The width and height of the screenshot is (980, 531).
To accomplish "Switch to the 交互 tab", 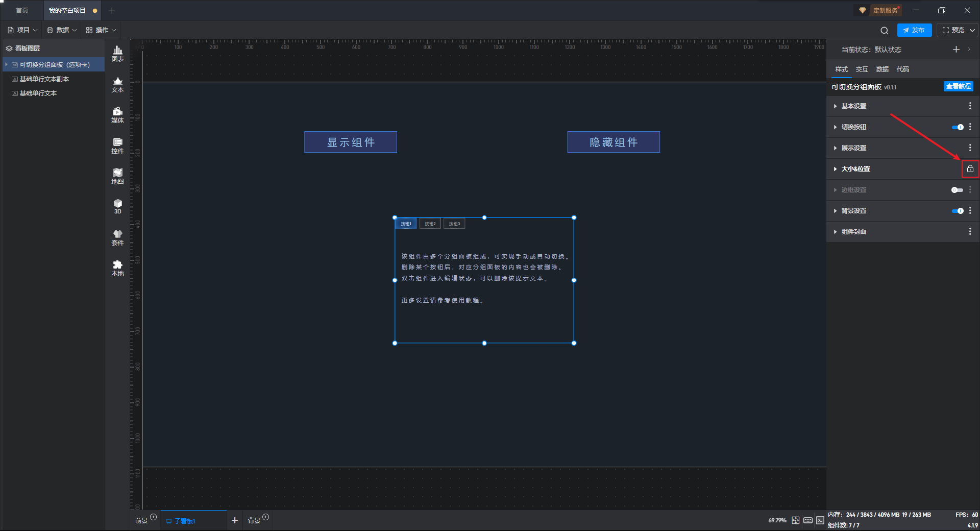I will tap(862, 69).
